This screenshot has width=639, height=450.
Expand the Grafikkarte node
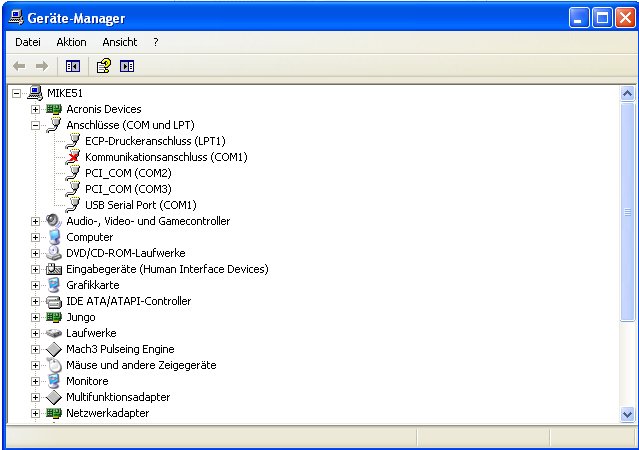[35, 285]
